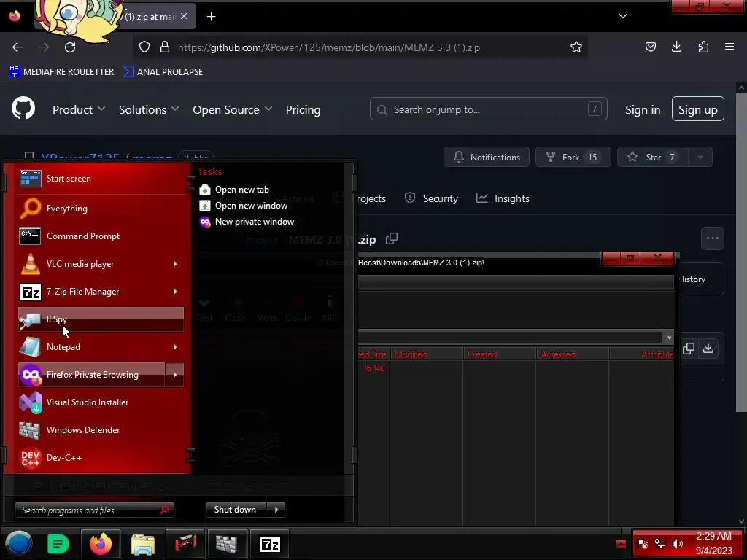
Task: Open repository Security tab
Action: coord(431,198)
